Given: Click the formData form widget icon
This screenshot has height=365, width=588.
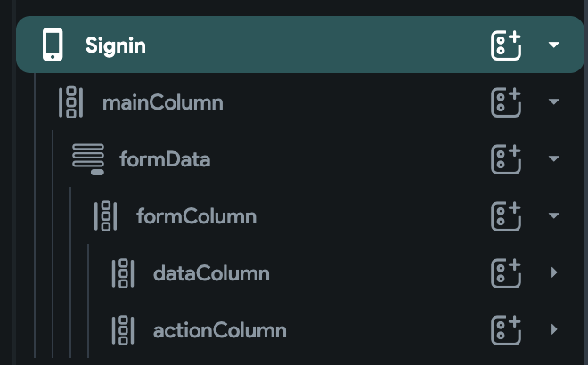Looking at the screenshot, I should pos(87,159).
